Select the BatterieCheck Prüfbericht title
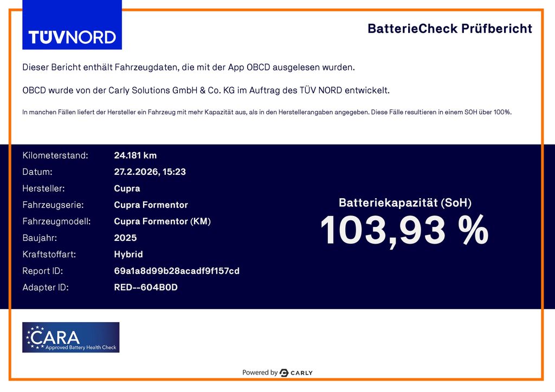Screen dimensions: 555x392 point(449,29)
